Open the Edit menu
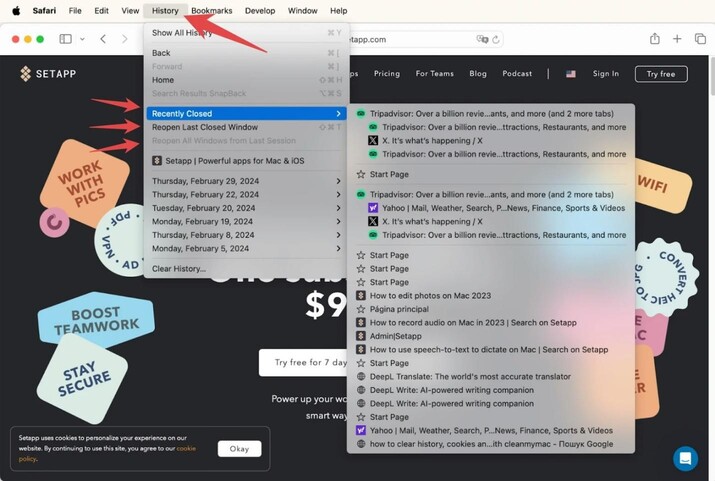Image resolution: width=715 pixels, height=481 pixels. tap(101, 10)
